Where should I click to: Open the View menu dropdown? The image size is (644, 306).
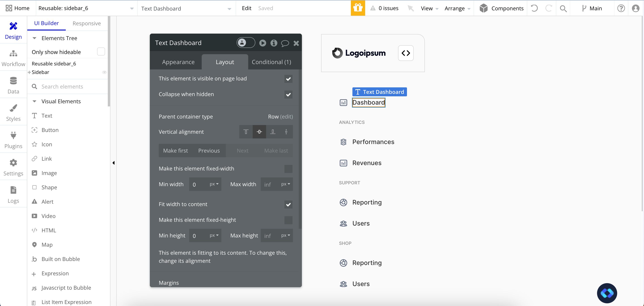pos(429,8)
